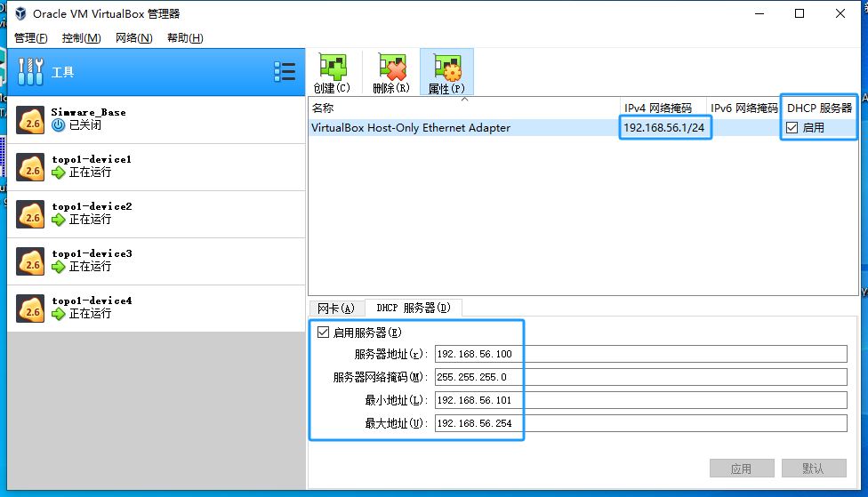Screen dimensions: 868x497
Task: Switch to the 网卡 (Adapter) tab
Action: [335, 309]
